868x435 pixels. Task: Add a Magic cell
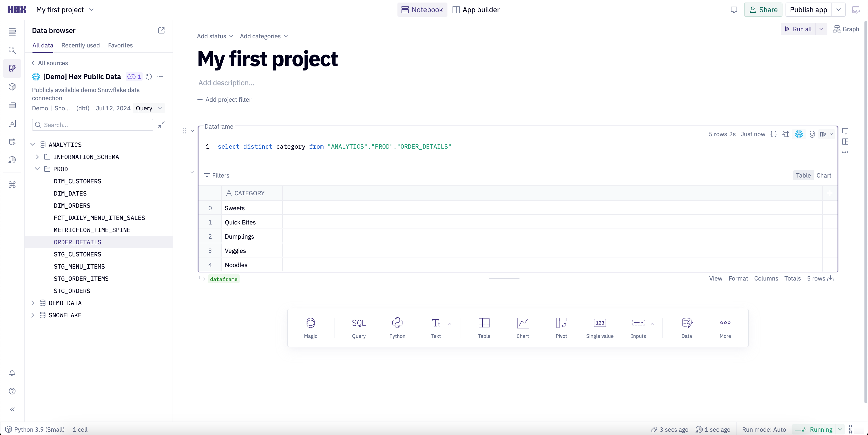[310, 327]
